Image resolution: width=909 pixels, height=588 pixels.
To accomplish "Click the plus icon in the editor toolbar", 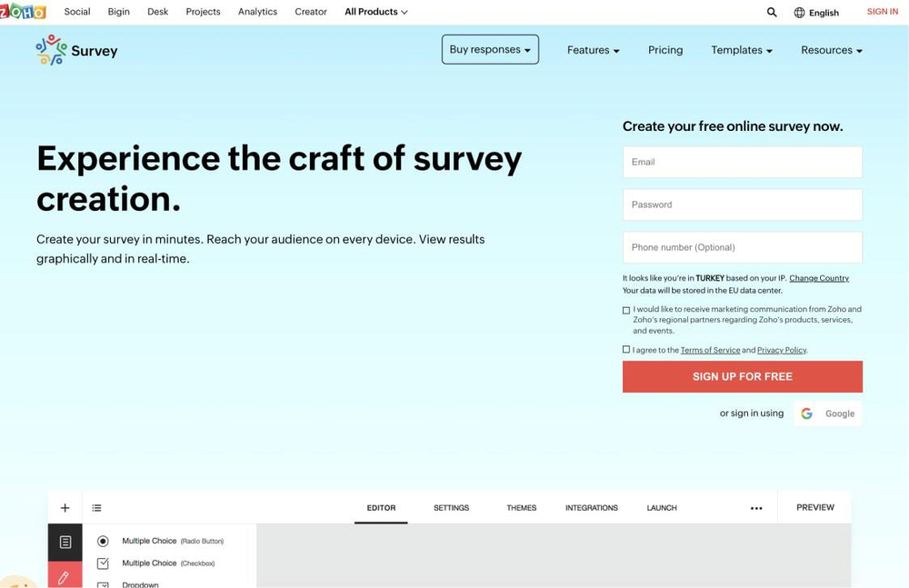I will 64,507.
